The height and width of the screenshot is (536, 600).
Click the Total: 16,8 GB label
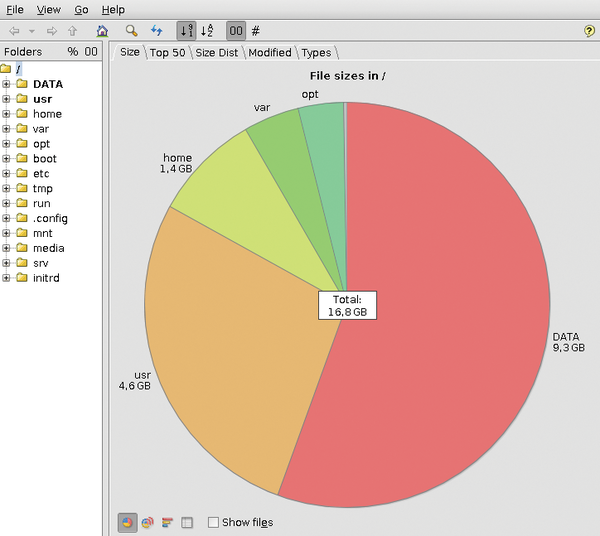[347, 305]
